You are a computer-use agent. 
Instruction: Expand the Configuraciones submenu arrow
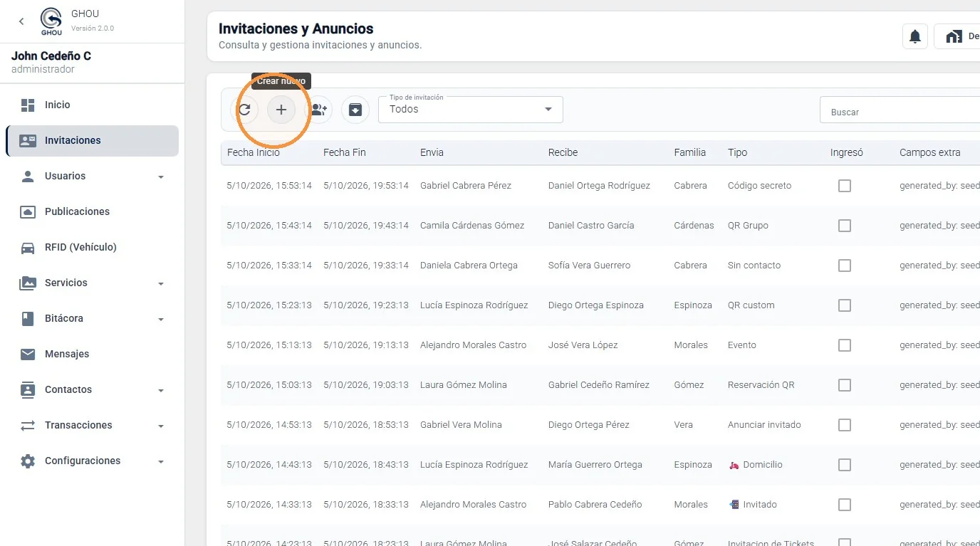click(161, 461)
